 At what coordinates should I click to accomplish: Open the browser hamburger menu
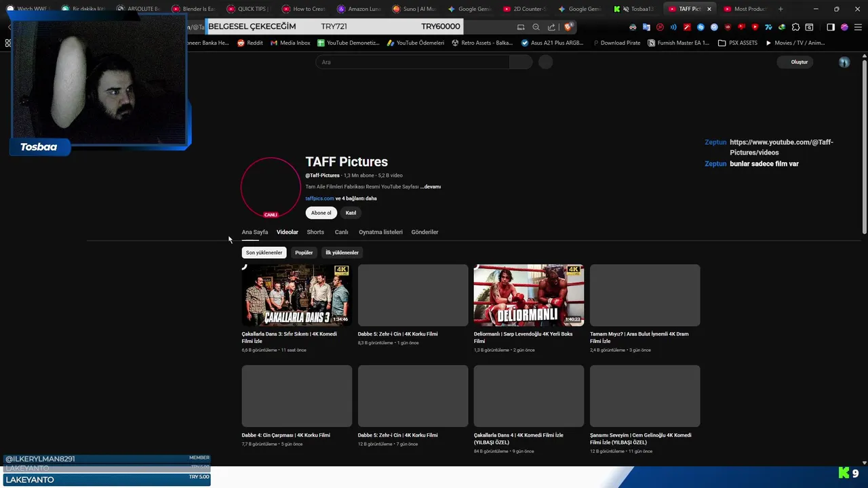[858, 27]
